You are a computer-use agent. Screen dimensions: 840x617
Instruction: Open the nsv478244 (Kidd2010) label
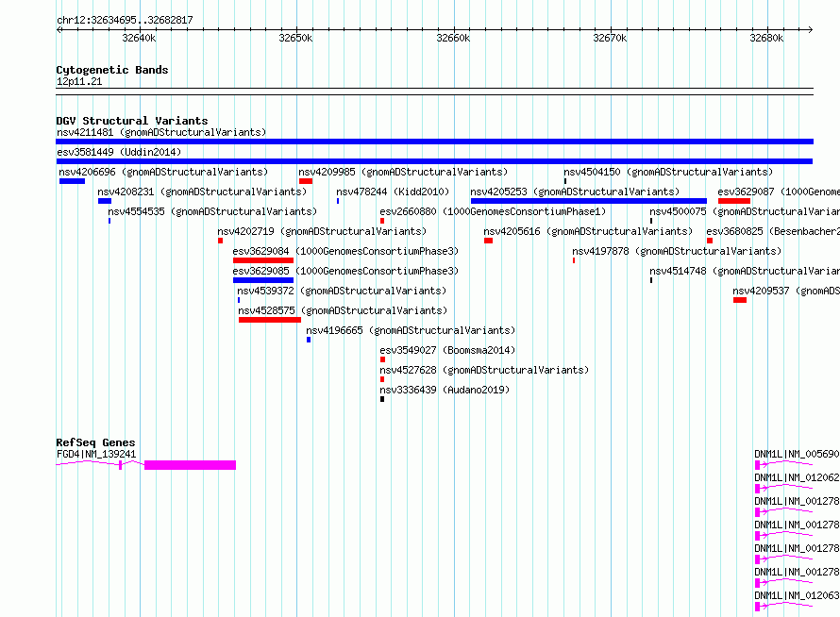(393, 192)
